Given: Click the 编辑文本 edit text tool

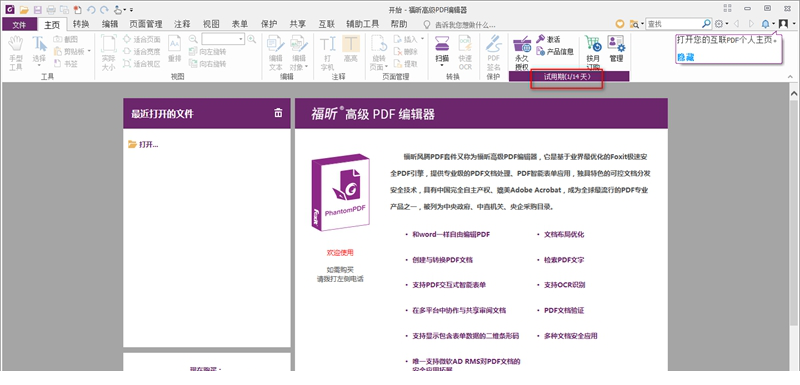Looking at the screenshot, I should [276, 53].
